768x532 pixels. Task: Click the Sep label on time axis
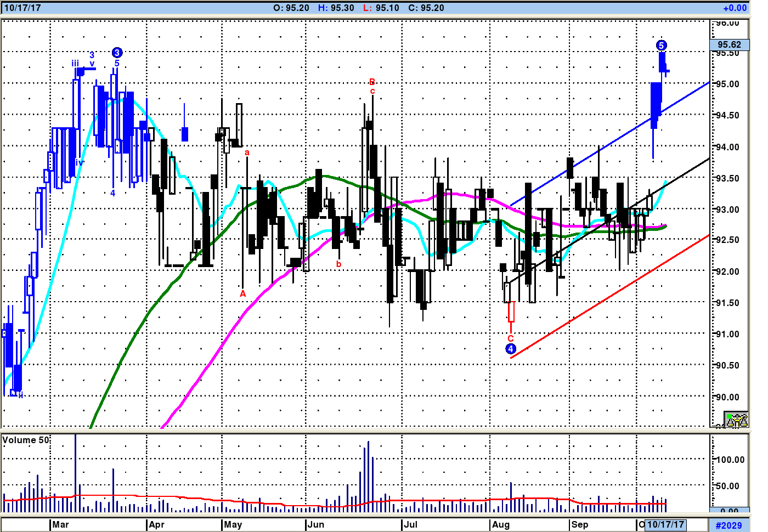click(x=580, y=524)
